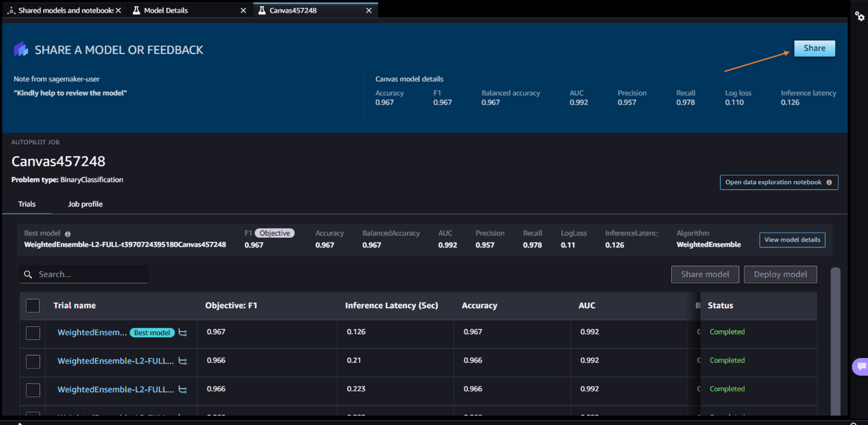Click the search magnifier icon
The image size is (868, 425).
point(28,275)
